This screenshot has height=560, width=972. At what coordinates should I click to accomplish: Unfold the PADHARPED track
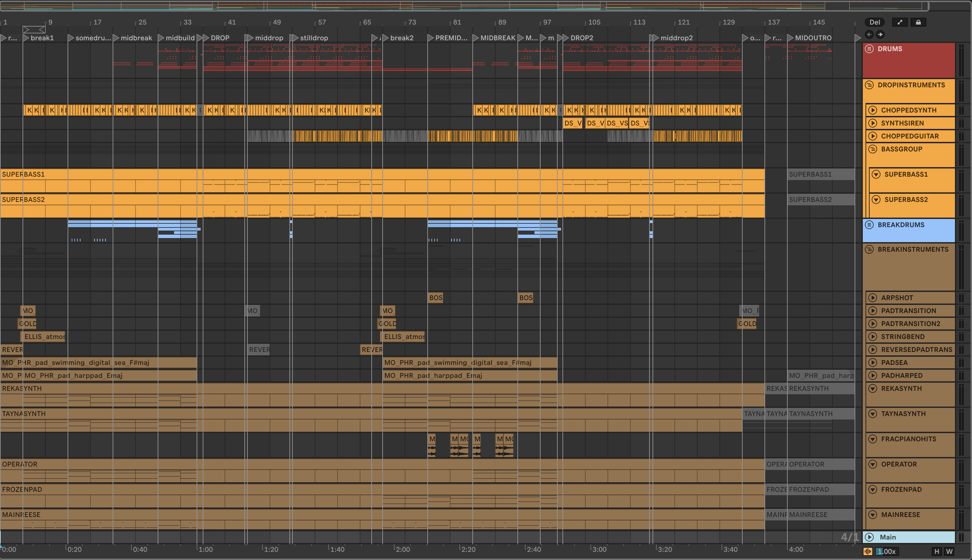(x=873, y=376)
